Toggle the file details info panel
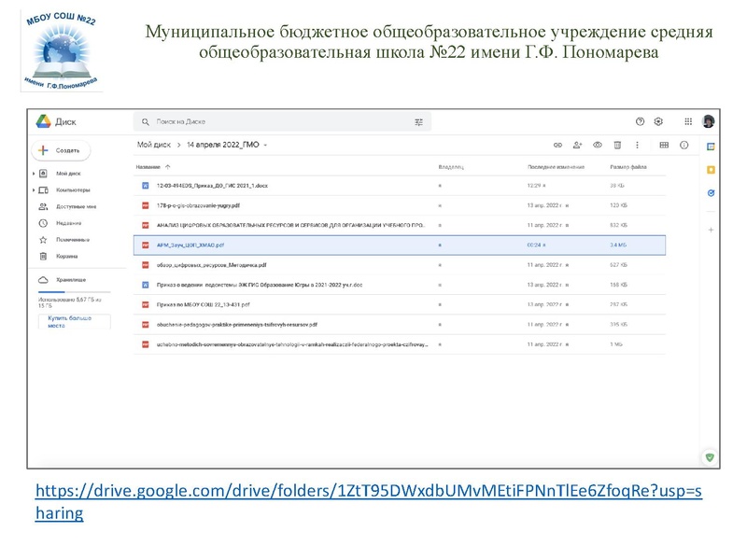 click(x=683, y=145)
